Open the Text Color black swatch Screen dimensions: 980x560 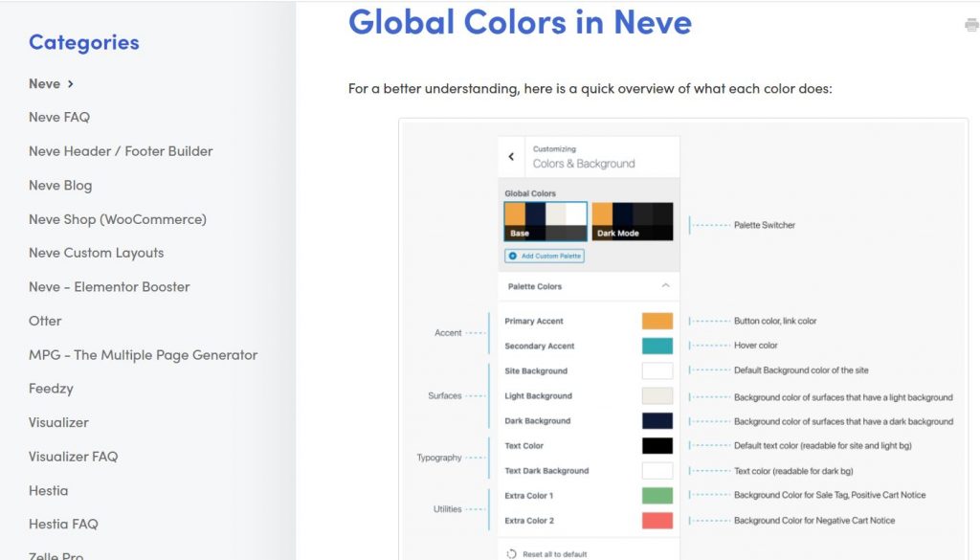pyautogui.click(x=657, y=446)
